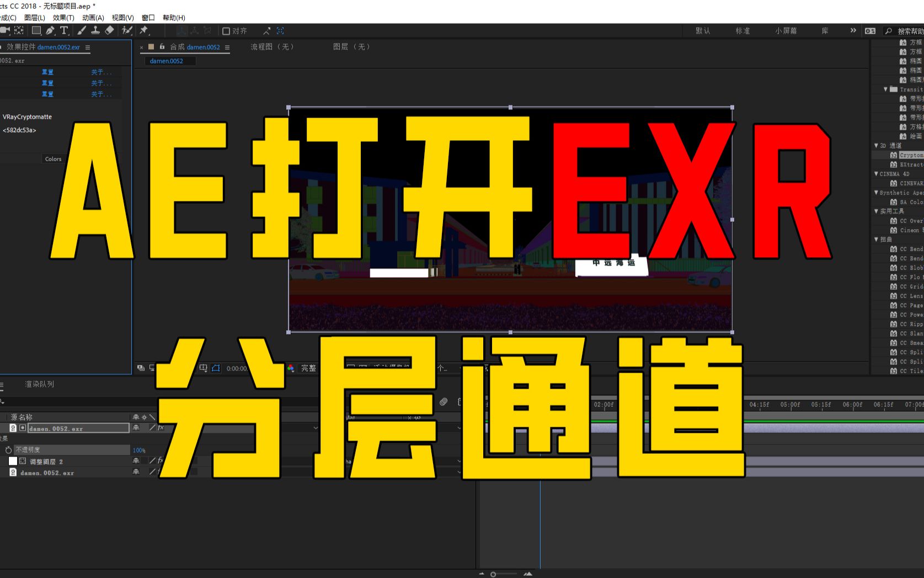This screenshot has height=578, width=924.
Task: Click the Cryptomatte effect preset icon
Action: pos(894,155)
